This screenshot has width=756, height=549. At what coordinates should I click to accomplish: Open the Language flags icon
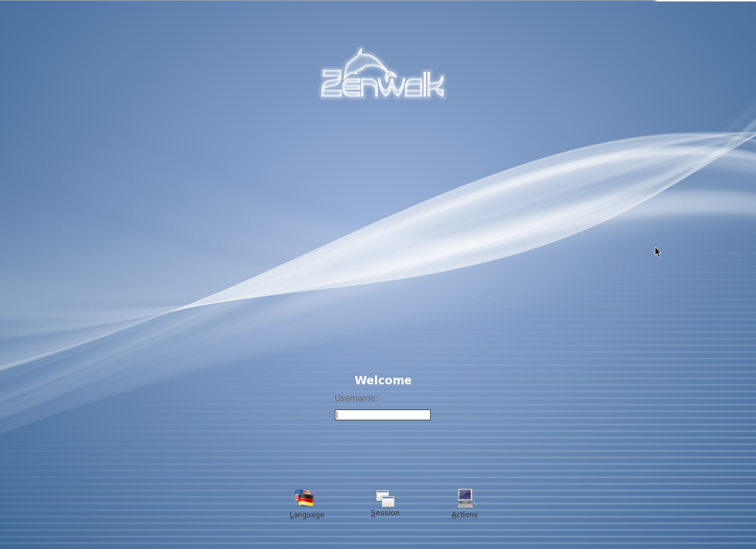pos(304,498)
